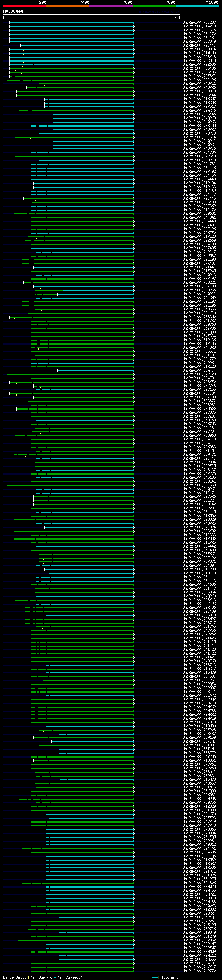
Task: Open the UniRef100_O22496 entry
Action: [199, 80]
